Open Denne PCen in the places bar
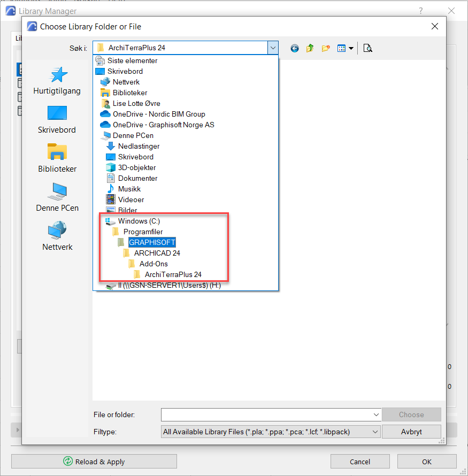Image resolution: width=468 pixels, height=476 pixels. (57, 197)
